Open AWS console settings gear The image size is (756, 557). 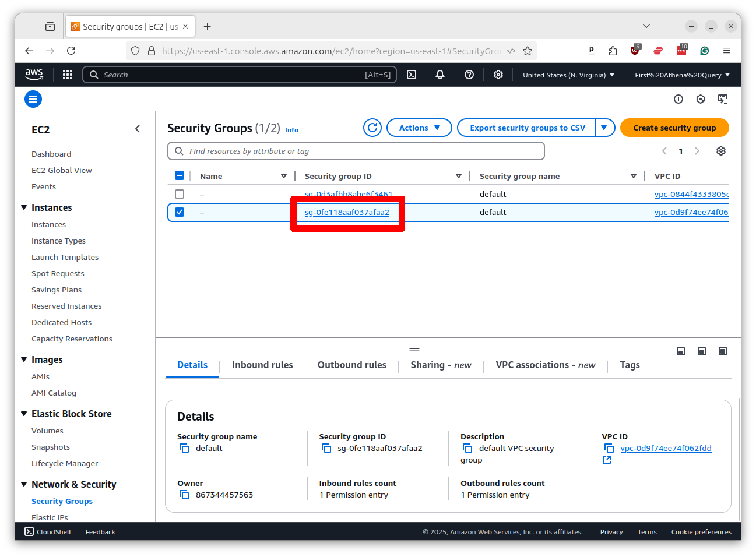(498, 75)
